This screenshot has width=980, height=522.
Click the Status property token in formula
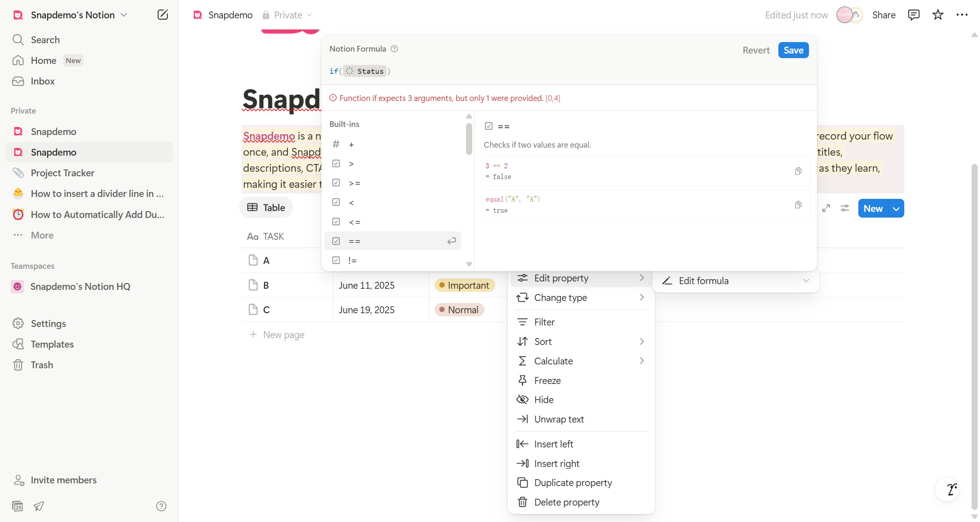pyautogui.click(x=364, y=71)
